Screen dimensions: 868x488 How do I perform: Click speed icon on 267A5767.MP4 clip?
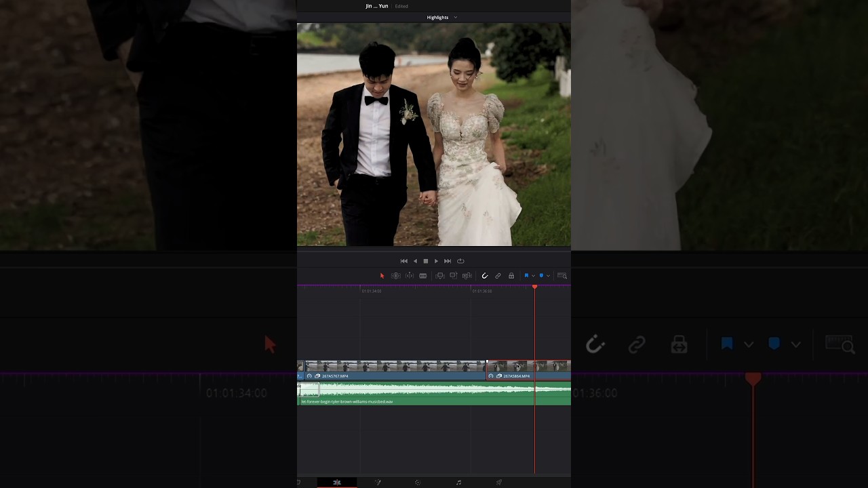point(309,376)
